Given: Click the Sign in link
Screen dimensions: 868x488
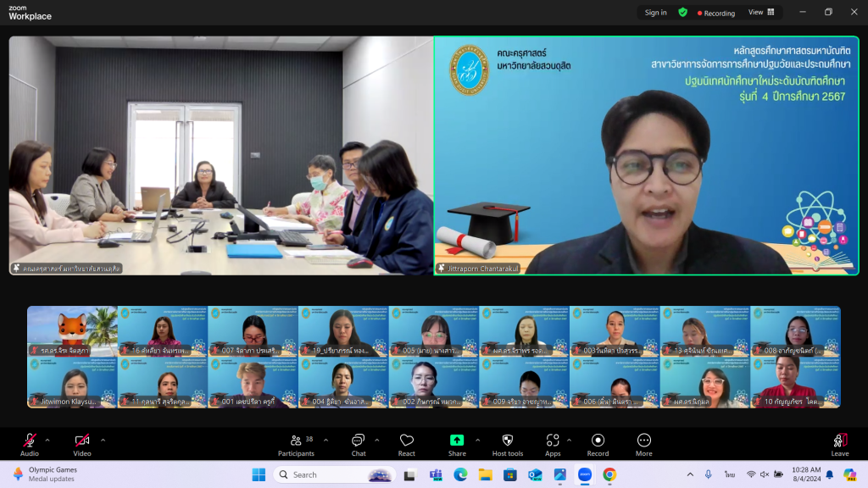Looking at the screenshot, I should [655, 13].
